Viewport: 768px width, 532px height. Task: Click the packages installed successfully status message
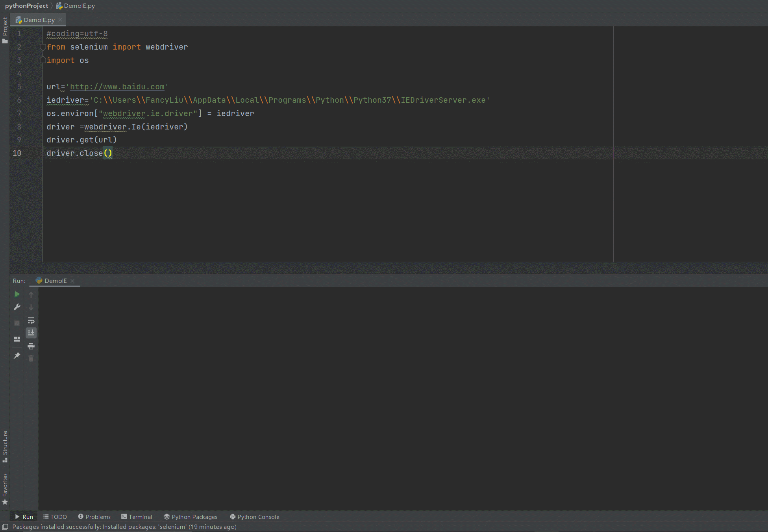pyautogui.click(x=124, y=526)
